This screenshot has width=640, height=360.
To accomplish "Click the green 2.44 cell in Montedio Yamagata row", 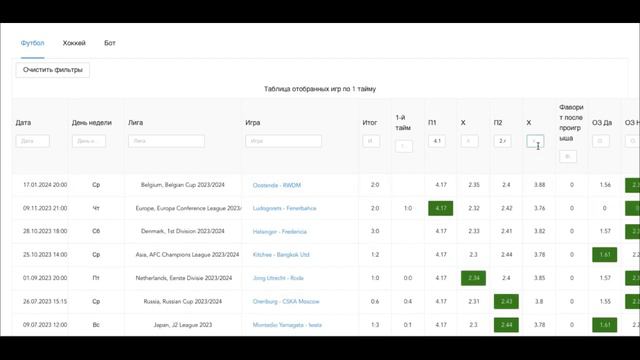I will click(x=506, y=325).
